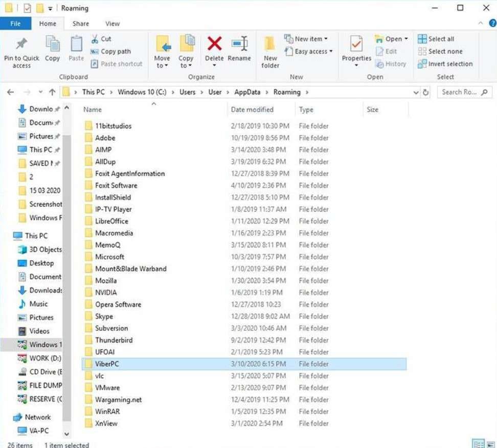The height and width of the screenshot is (448, 497).
Task: Open recent locations dropdown arrow
Action: coord(40,92)
